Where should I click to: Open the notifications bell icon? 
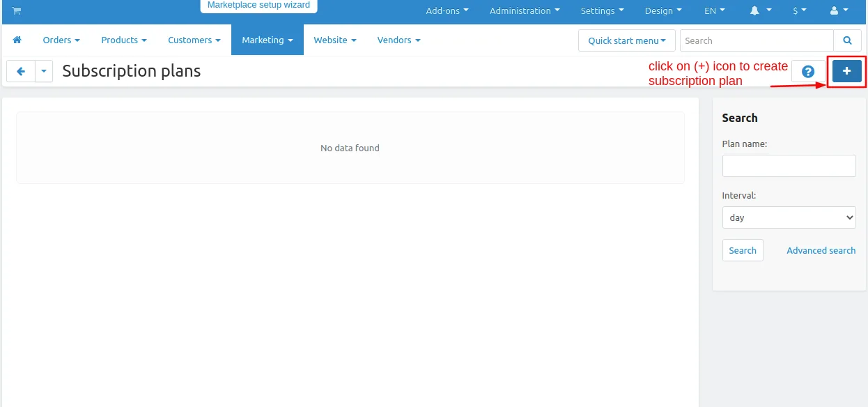pos(760,10)
